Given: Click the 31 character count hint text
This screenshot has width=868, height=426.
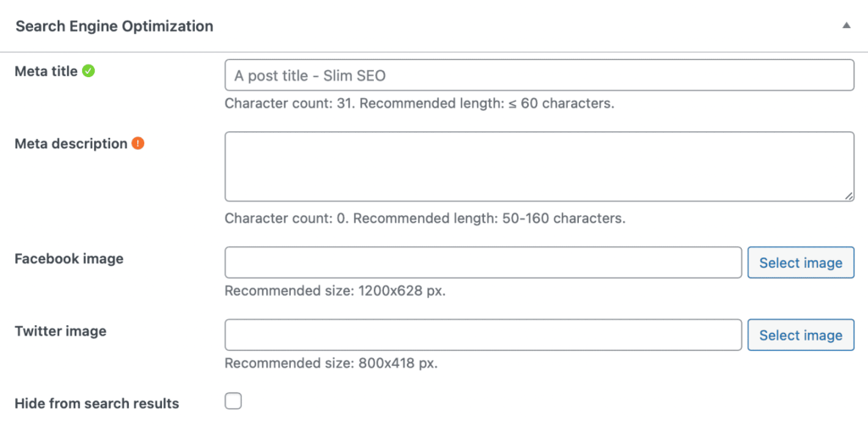Looking at the screenshot, I should (419, 104).
